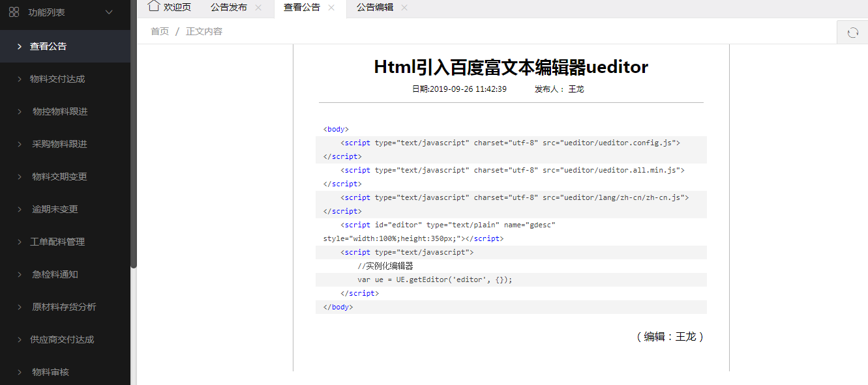The image size is (868, 385).
Task: Collapse the 功能列表 dropdown arrow
Action: click(x=109, y=12)
